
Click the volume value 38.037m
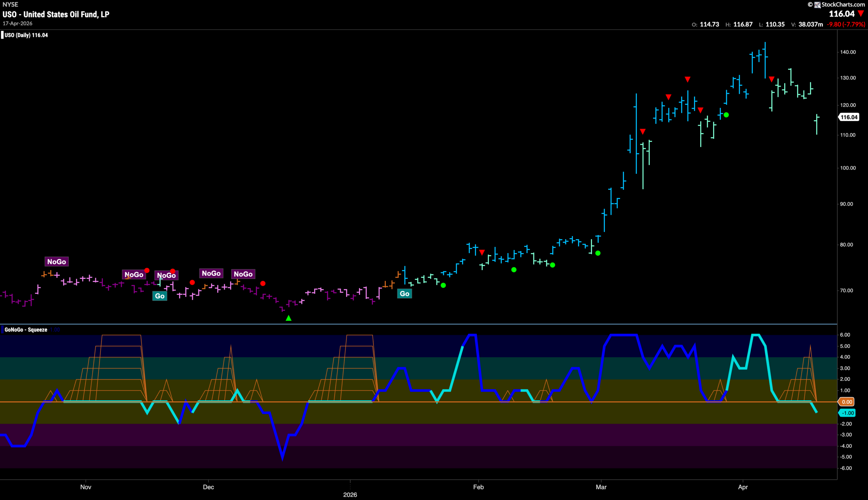[x=811, y=24]
